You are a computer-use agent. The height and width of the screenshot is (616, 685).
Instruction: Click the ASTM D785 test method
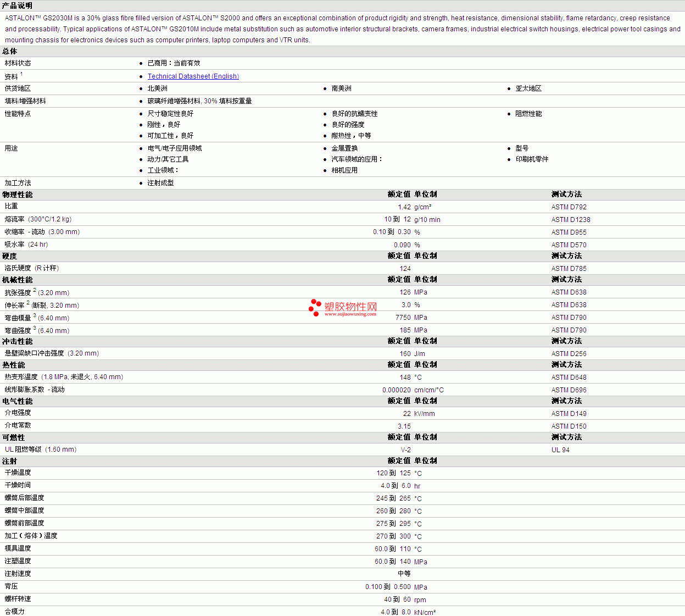pos(569,269)
